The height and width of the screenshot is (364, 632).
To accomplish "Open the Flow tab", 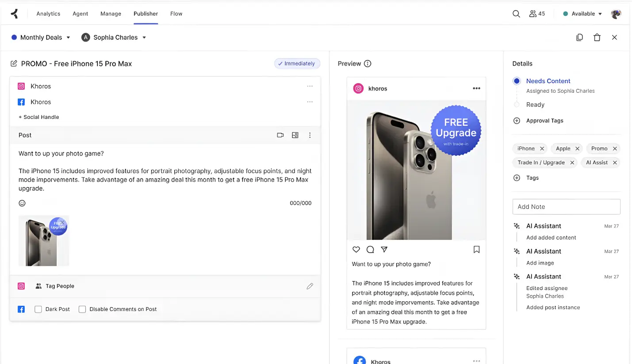I will (176, 14).
